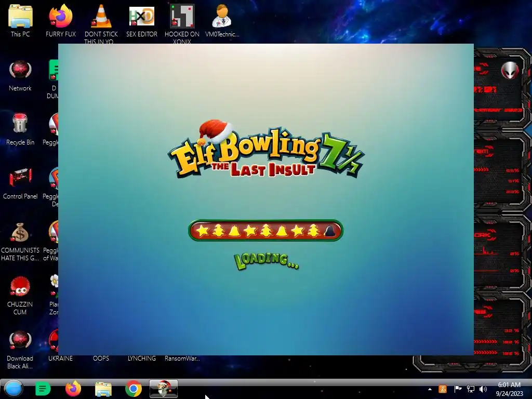Image resolution: width=532 pixels, height=399 pixels.
Task: Click the Elf Bowling loading progress bar
Action: tap(265, 231)
